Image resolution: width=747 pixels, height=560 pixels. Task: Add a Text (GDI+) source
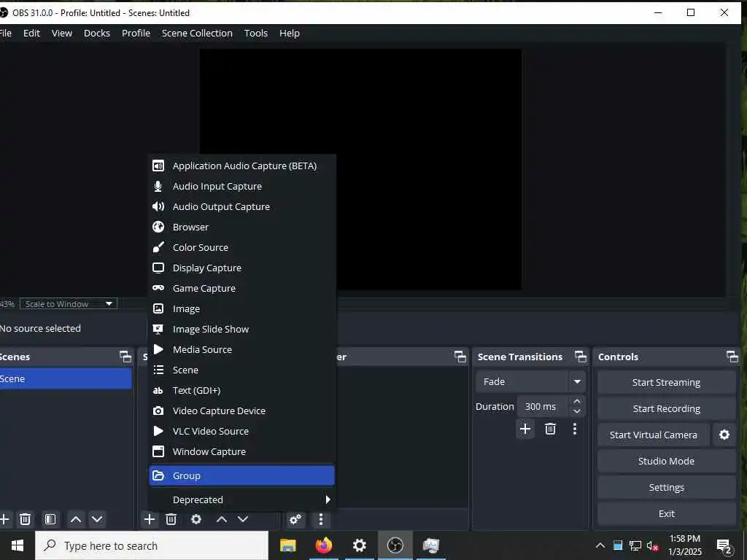pos(242,391)
